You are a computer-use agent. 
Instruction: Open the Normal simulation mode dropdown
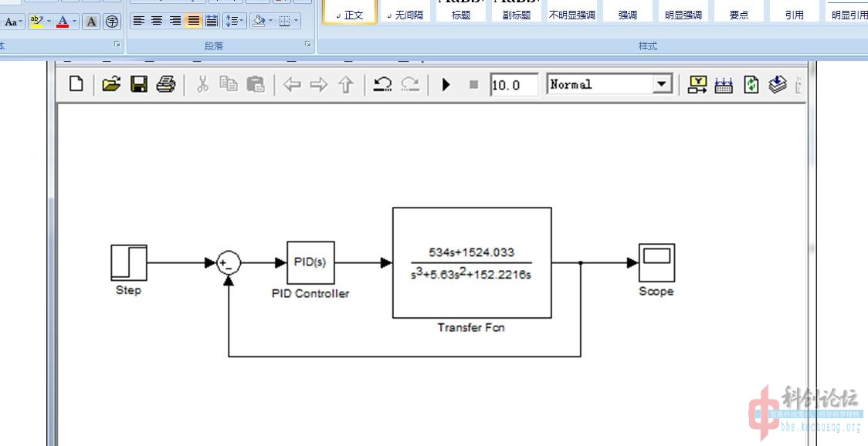[x=661, y=85]
